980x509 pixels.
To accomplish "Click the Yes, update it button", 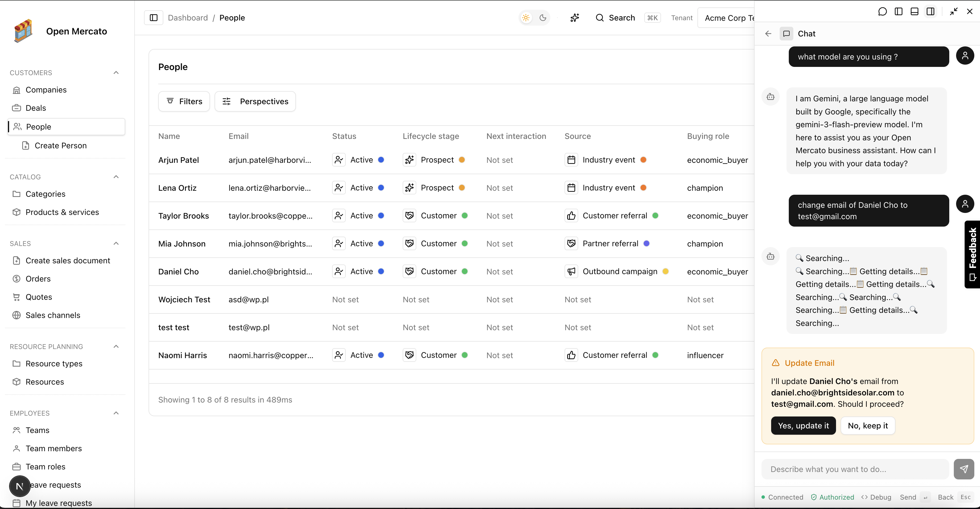I will pyautogui.click(x=803, y=426).
